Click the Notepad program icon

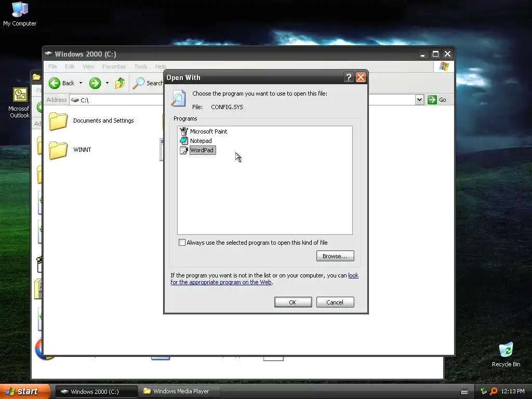click(184, 140)
